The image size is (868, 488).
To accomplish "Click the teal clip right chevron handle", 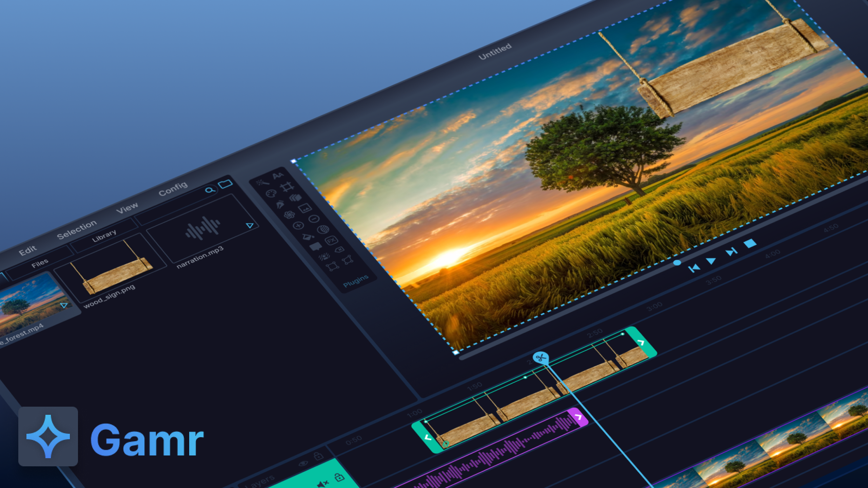I will (x=641, y=343).
